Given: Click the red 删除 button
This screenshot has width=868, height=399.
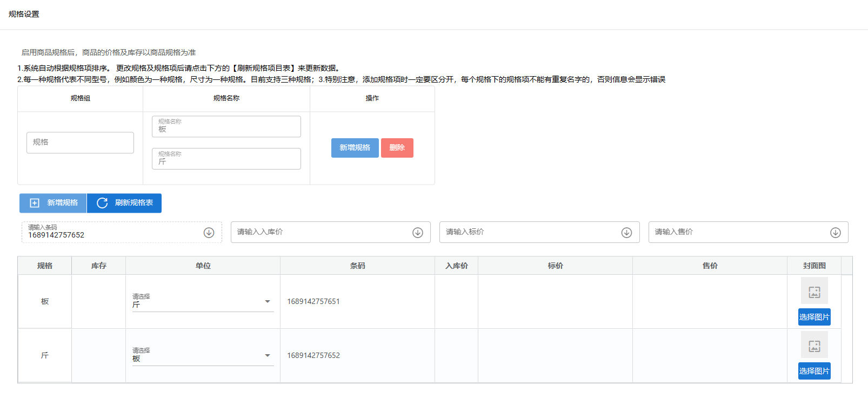Looking at the screenshot, I should (397, 148).
